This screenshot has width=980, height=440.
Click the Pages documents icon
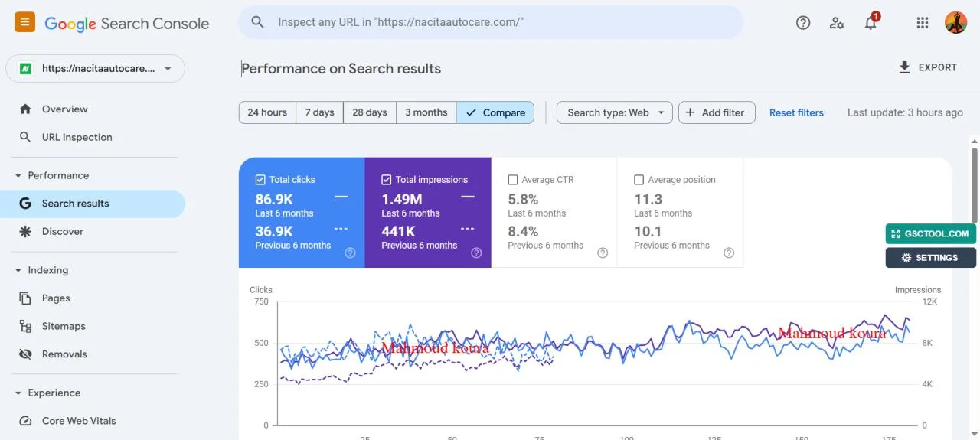pyautogui.click(x=25, y=298)
